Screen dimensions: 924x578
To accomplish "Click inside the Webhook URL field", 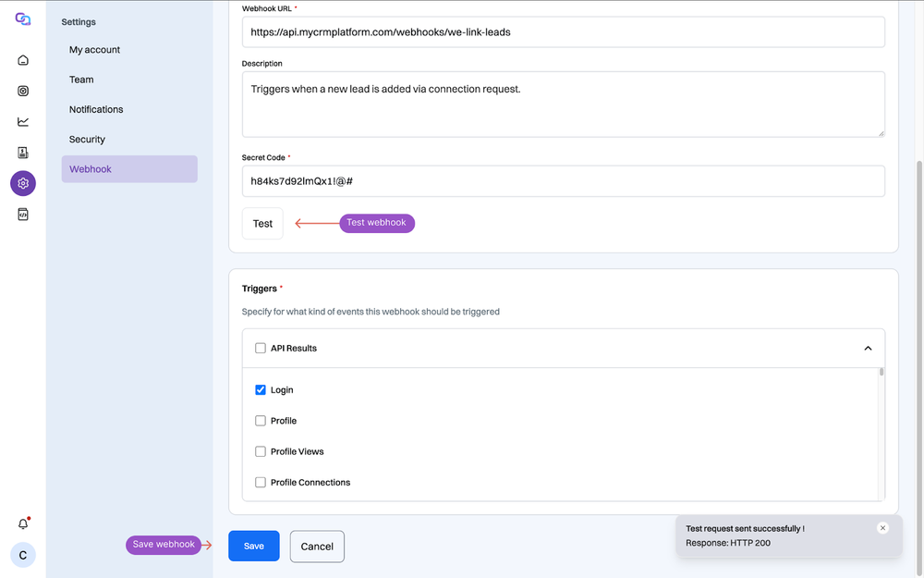I will point(563,31).
